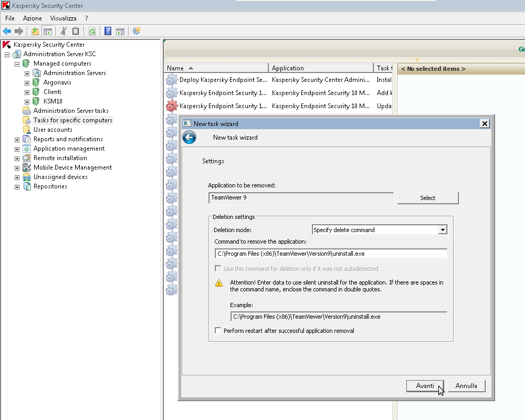Click Annulla to cancel the wizard
This screenshot has width=525, height=420.
466,386
